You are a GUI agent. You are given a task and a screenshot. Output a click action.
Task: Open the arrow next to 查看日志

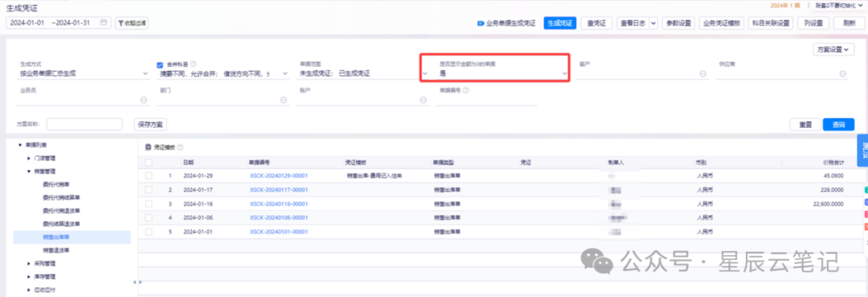click(653, 23)
